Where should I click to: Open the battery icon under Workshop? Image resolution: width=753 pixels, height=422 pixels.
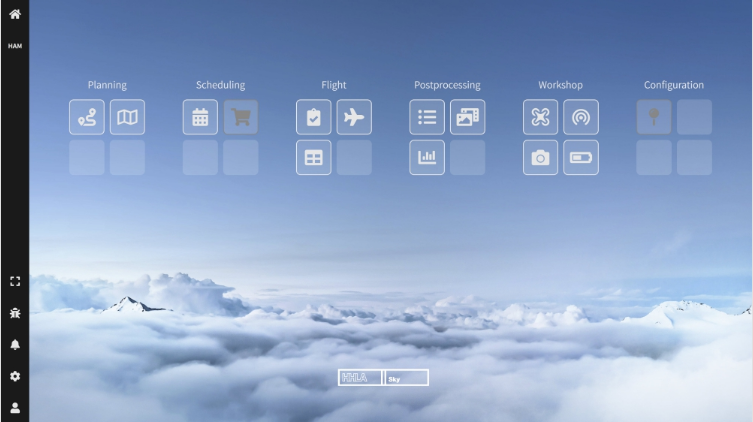581,157
